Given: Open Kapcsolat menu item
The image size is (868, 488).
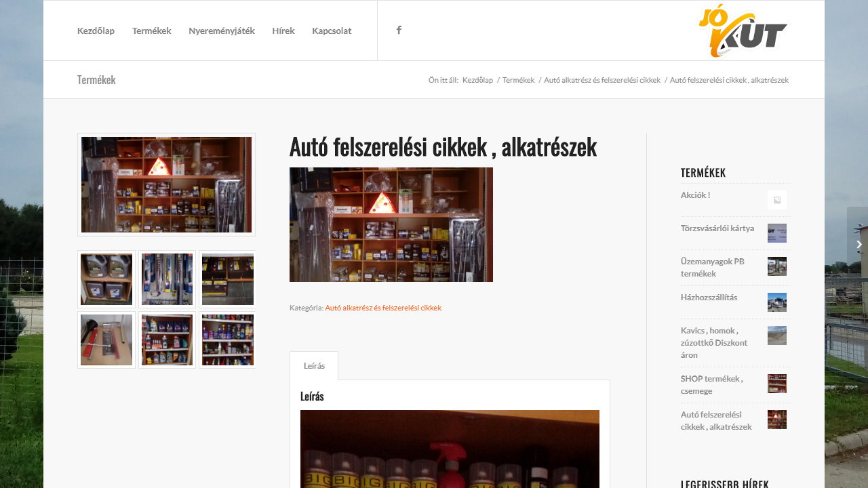Looking at the screenshot, I should click(332, 30).
